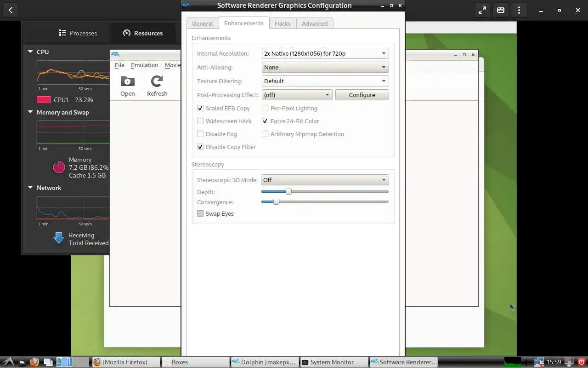Click the Network history graph
Image resolution: width=588 pixels, height=368 pixels.
pyautogui.click(x=73, y=208)
